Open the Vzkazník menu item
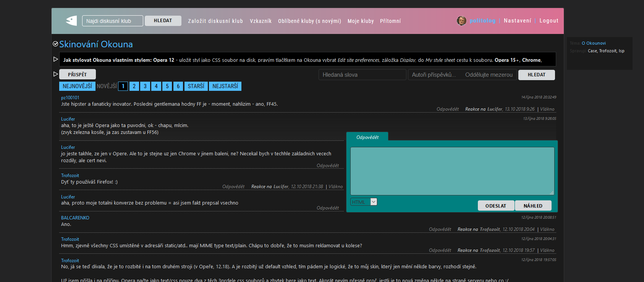 261,21
